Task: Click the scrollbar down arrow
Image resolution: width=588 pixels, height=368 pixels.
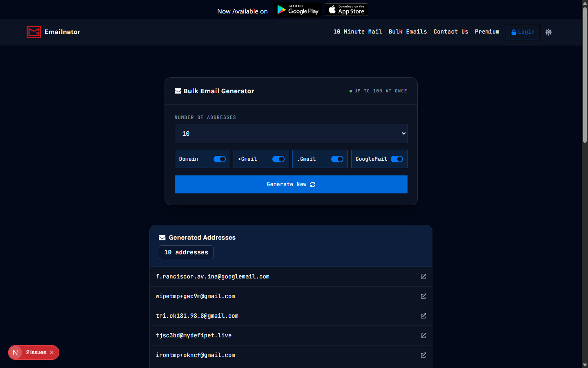Action: click(x=585, y=365)
